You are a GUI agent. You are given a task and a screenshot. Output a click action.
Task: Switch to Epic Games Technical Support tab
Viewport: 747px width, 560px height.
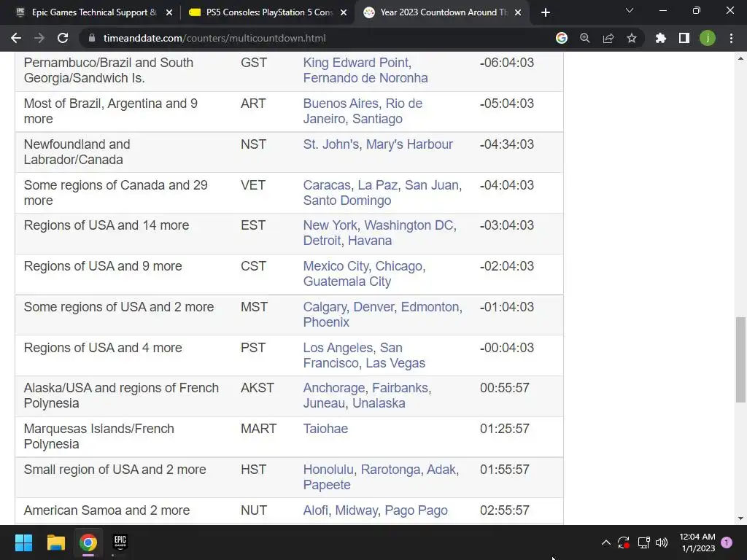[93, 12]
